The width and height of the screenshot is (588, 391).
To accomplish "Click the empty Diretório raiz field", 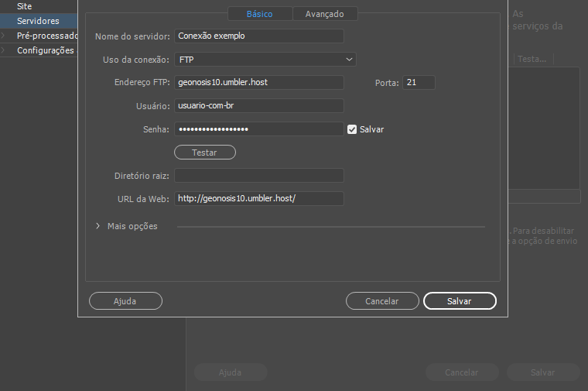I will click(x=258, y=176).
